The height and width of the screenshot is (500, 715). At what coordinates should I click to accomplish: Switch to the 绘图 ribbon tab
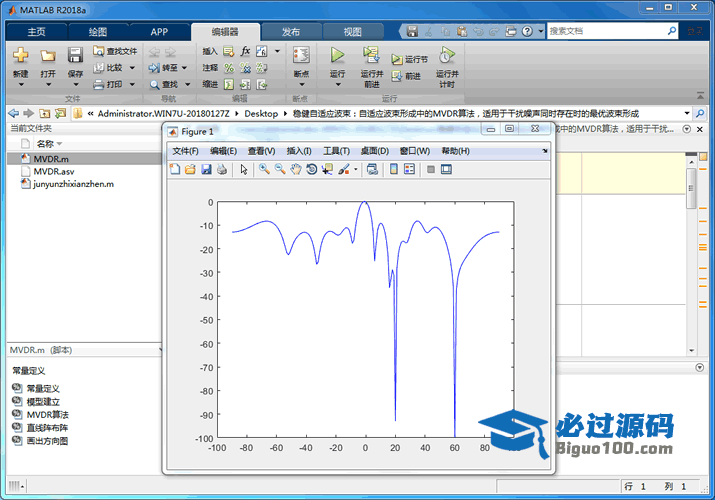(98, 32)
